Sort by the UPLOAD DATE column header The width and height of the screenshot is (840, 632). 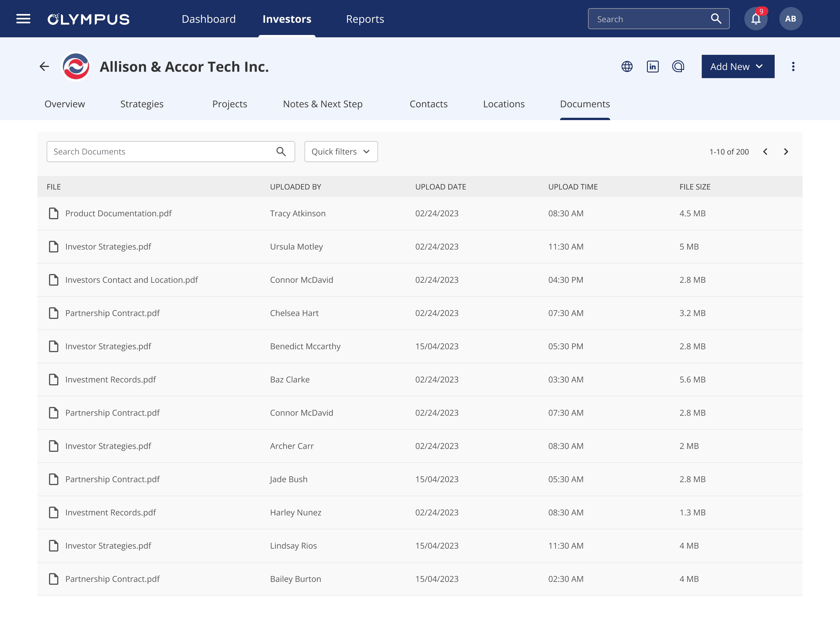click(440, 187)
